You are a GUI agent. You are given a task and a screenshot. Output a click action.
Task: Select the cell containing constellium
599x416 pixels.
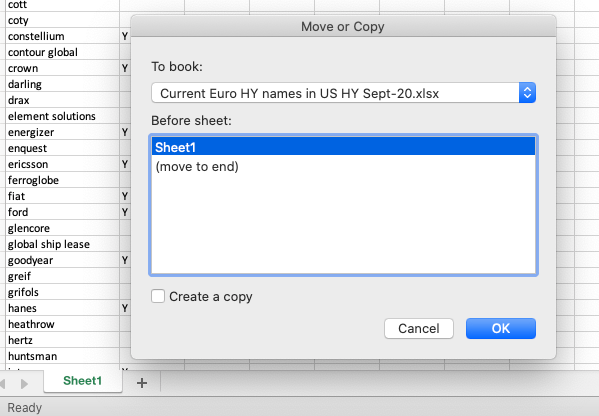[62, 36]
